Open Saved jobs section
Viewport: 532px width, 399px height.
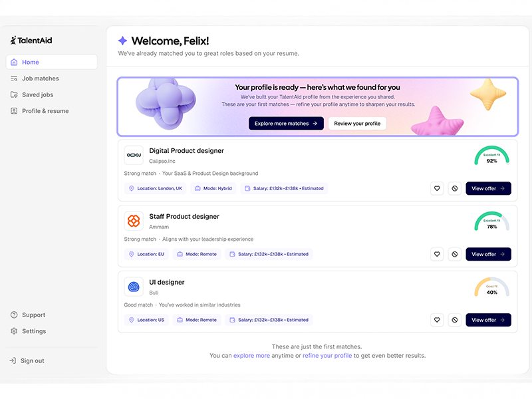(x=37, y=95)
